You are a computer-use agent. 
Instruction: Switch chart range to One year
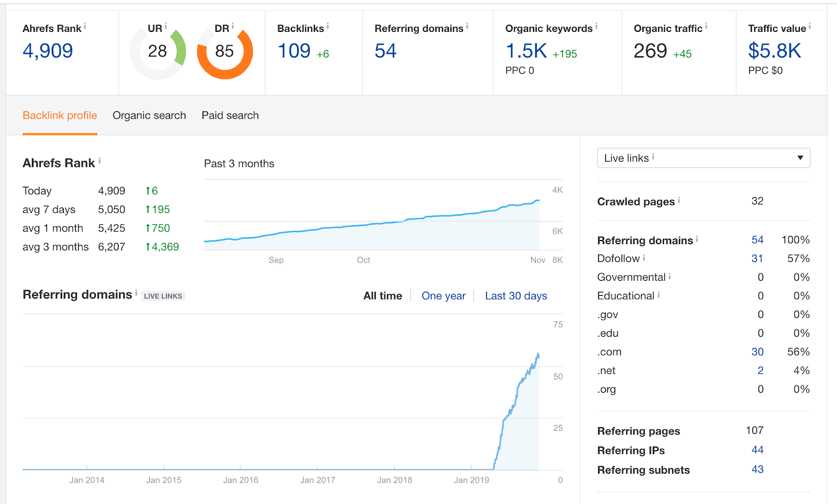tap(443, 296)
